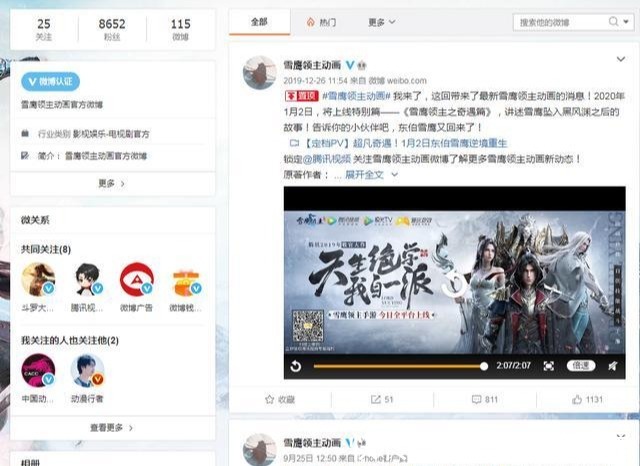
Task: Click 查看更多 in the 微关系 card
Action: [x=111, y=428]
